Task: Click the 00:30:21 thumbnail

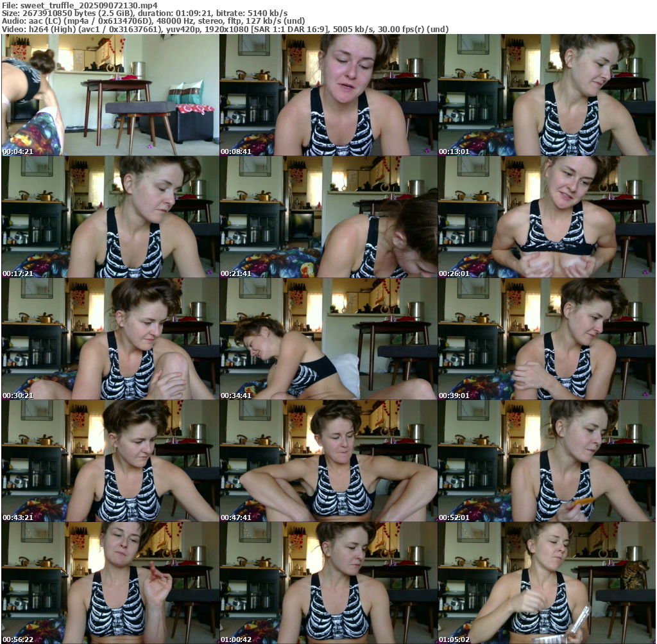Action: pyautogui.click(x=110, y=339)
